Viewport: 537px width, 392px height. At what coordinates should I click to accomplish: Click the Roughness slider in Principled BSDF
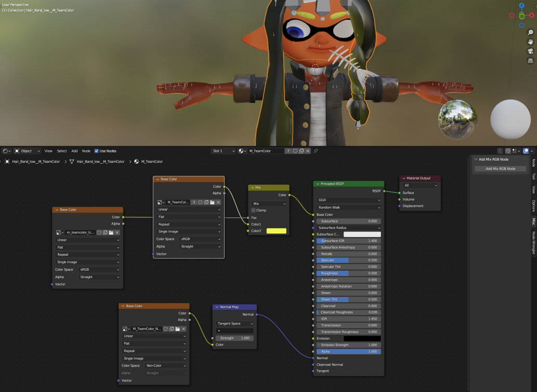(x=349, y=273)
